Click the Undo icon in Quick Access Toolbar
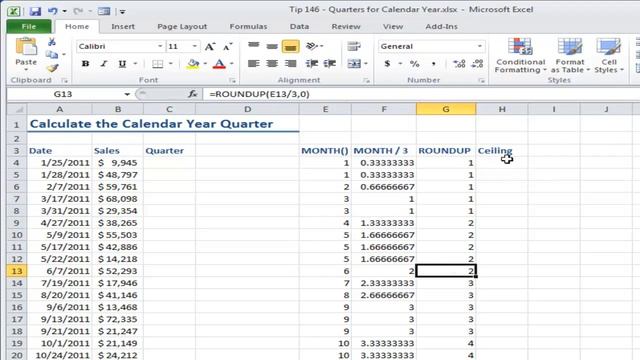 53,11
